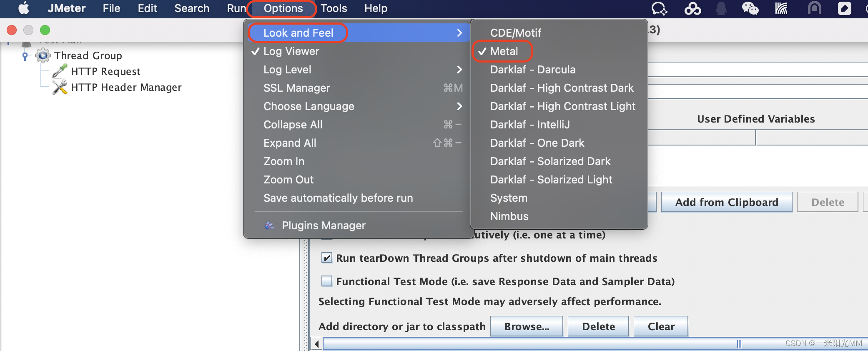Click the classpath Delete button

[598, 326]
